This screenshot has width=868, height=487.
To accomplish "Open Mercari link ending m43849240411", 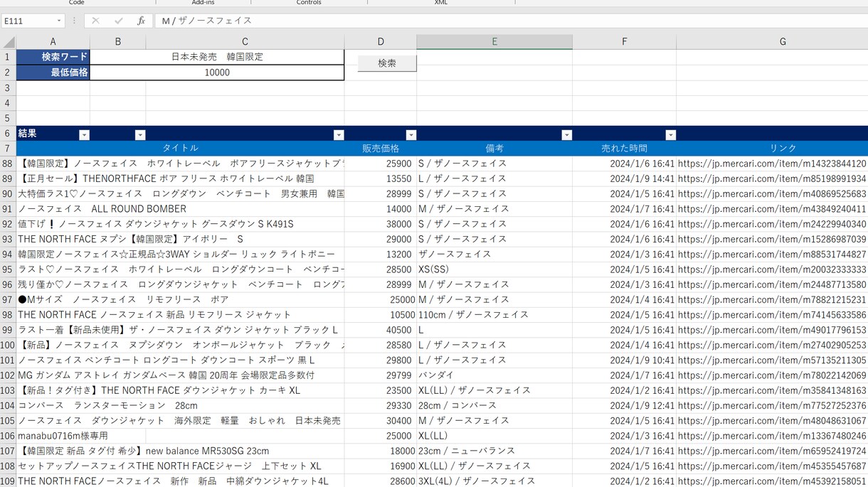I will 772,209.
